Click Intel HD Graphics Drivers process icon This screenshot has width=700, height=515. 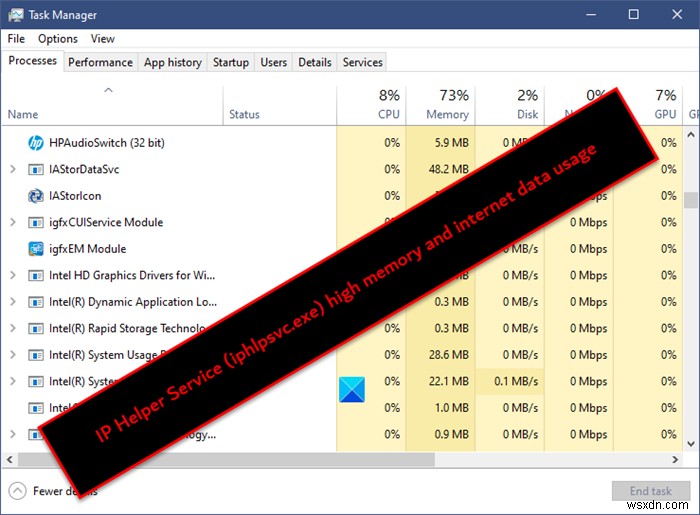(36, 275)
